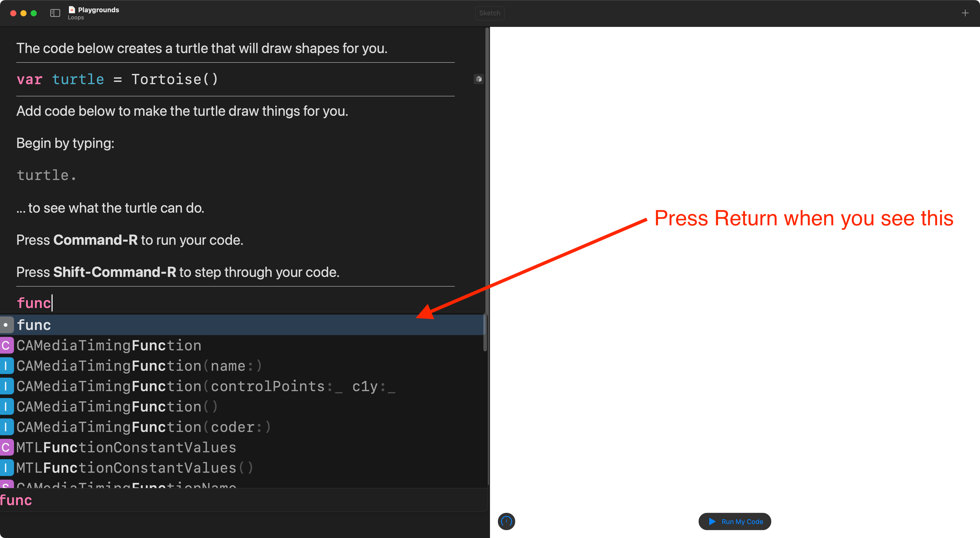Click the speed gauge icon
The image size is (980, 538).
click(x=506, y=521)
